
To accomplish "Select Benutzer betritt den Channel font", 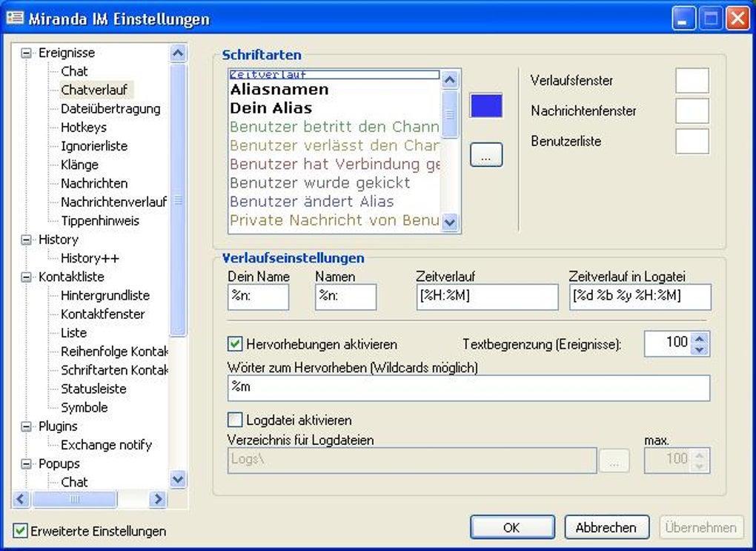I will (334, 127).
